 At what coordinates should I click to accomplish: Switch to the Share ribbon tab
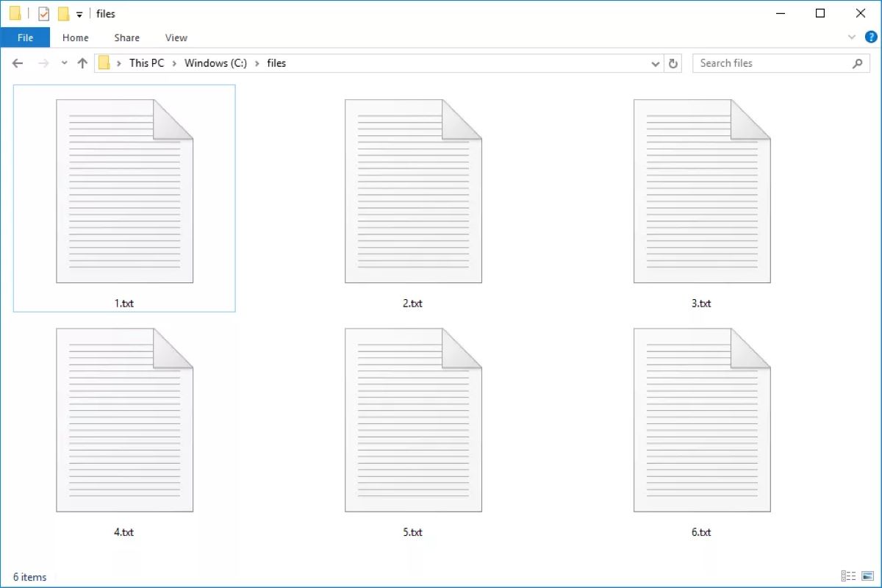pos(127,37)
